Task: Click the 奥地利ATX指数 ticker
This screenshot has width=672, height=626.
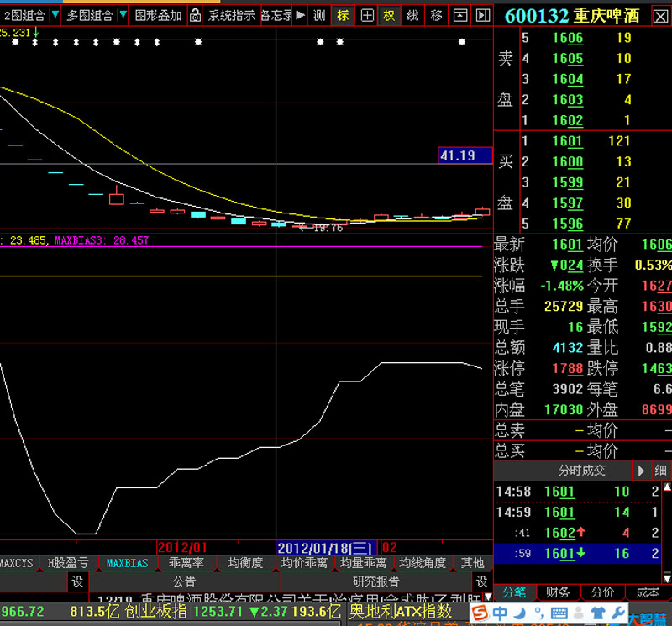Action: coord(401,612)
